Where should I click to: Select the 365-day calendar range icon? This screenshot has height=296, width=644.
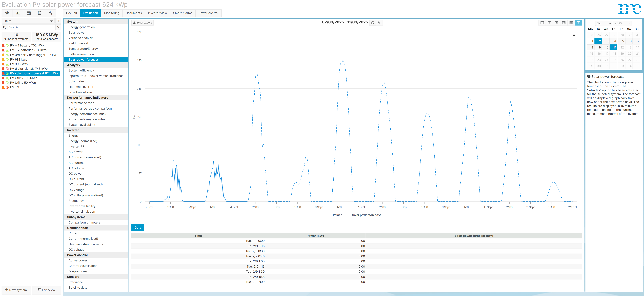(564, 22)
